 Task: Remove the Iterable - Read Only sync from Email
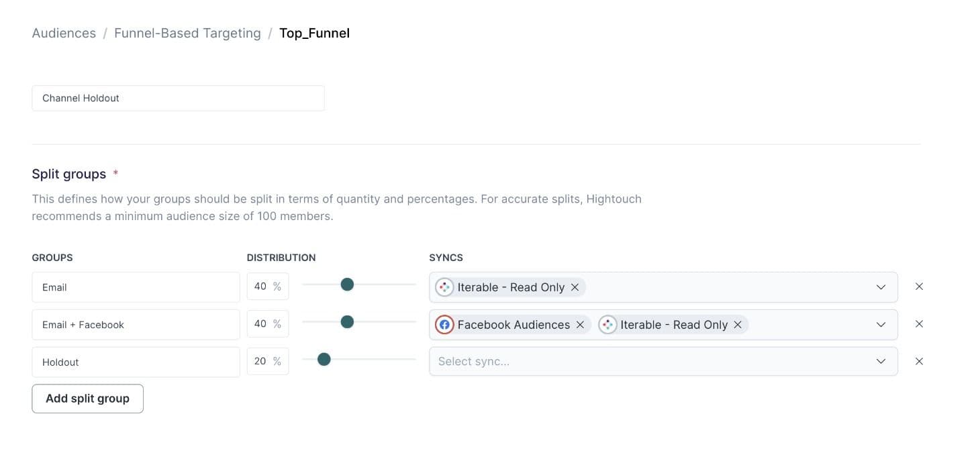(x=575, y=287)
